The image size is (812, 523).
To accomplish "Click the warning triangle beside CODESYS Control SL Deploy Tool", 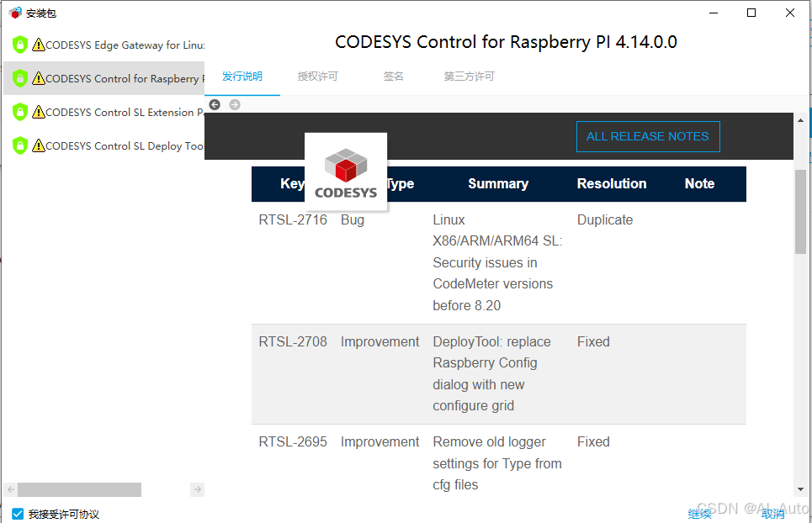I will point(39,145).
